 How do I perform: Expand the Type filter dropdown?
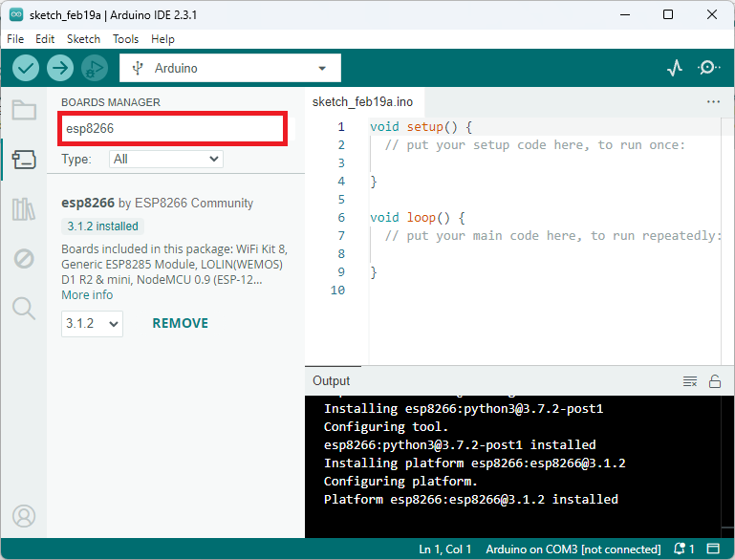pyautogui.click(x=166, y=160)
